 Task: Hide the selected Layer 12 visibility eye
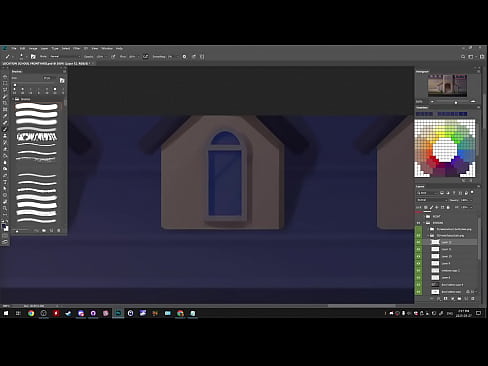tap(418, 242)
